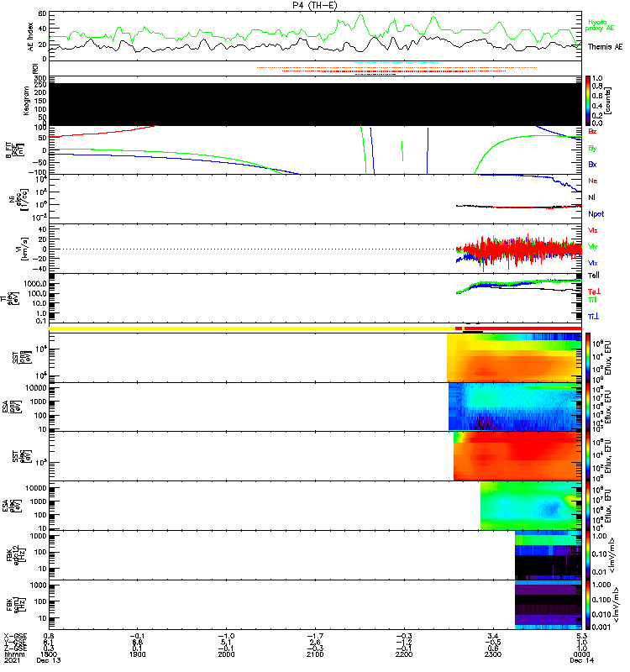630x672 pixels.
Task: Click the counts unit label beside the Keogram color bar
Action: click(x=608, y=101)
